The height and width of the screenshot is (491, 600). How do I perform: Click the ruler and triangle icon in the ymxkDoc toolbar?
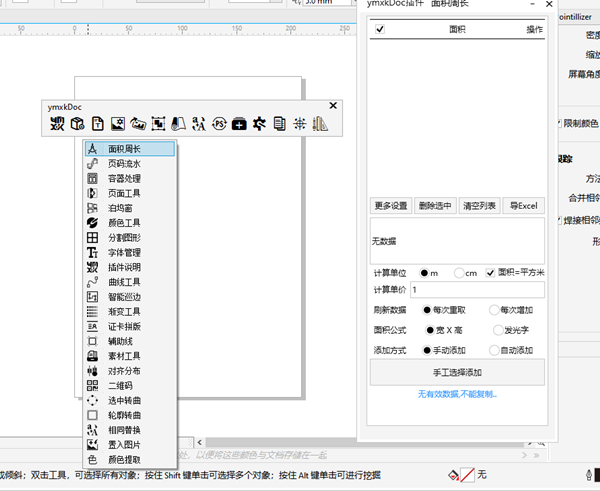coord(320,124)
